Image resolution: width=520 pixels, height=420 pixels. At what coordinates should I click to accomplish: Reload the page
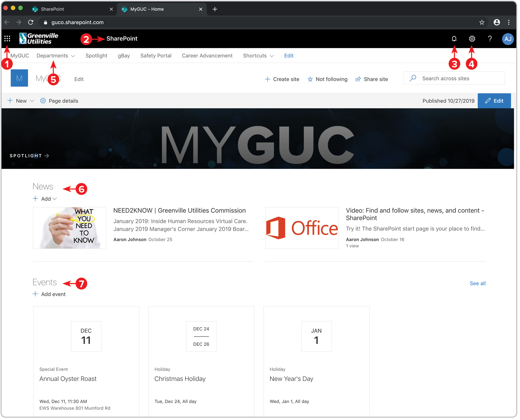(31, 22)
